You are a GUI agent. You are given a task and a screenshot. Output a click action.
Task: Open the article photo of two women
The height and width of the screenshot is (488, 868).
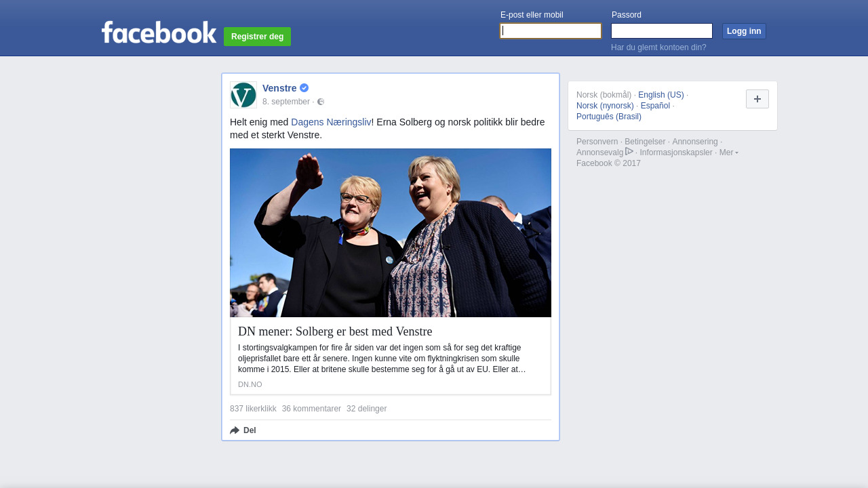click(391, 232)
